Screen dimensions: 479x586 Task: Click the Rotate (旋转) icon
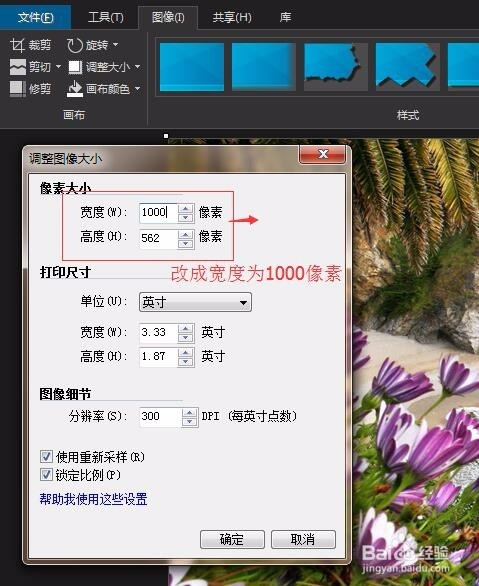coord(75,45)
